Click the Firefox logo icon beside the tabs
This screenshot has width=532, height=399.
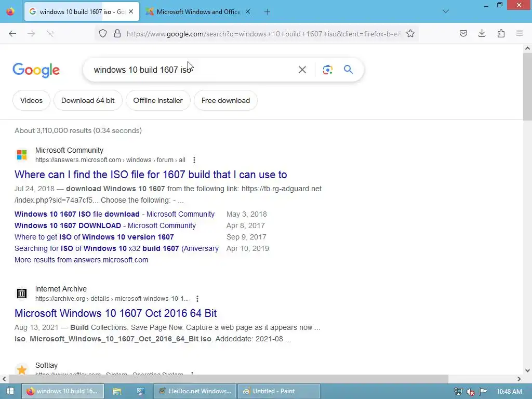pos(10,11)
